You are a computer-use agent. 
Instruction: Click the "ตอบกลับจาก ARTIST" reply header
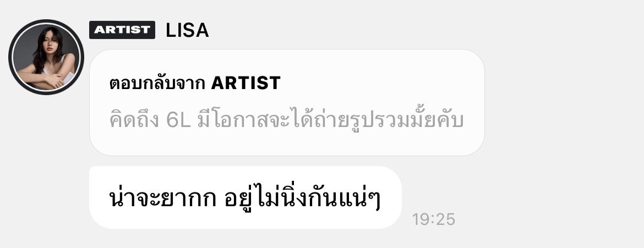(x=195, y=84)
